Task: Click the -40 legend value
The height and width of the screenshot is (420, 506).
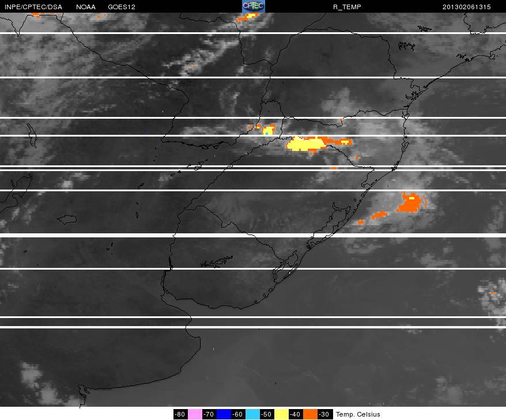Action: click(296, 414)
